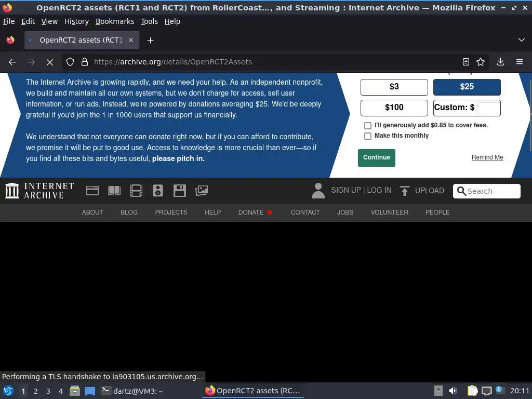
Task: Click the taskbar network icon
Action: click(486, 391)
